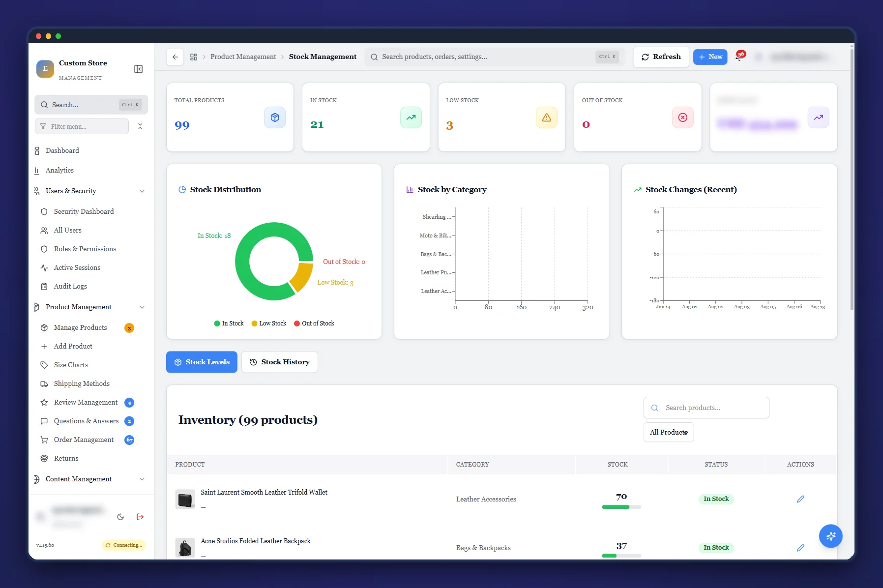
Task: Click the Leather Accessories category cell
Action: click(x=486, y=500)
